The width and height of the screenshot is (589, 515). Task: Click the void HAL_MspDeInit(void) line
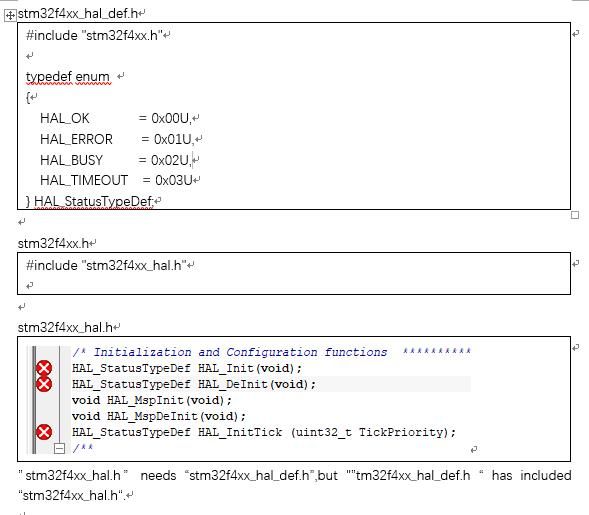pyautogui.click(x=159, y=416)
